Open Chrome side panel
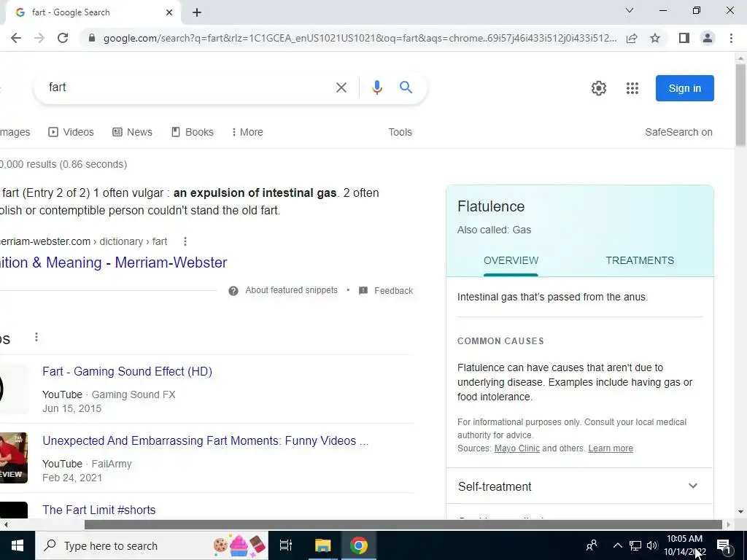The image size is (747, 560). (x=684, y=38)
